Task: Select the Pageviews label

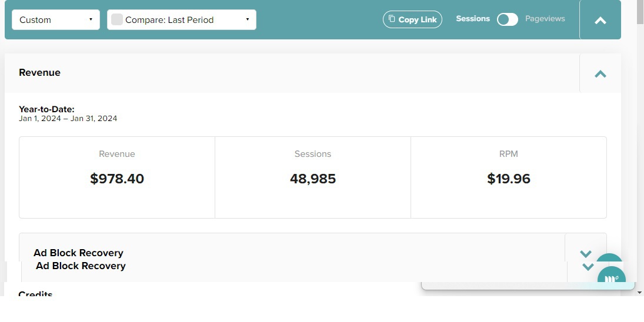Action: click(545, 19)
